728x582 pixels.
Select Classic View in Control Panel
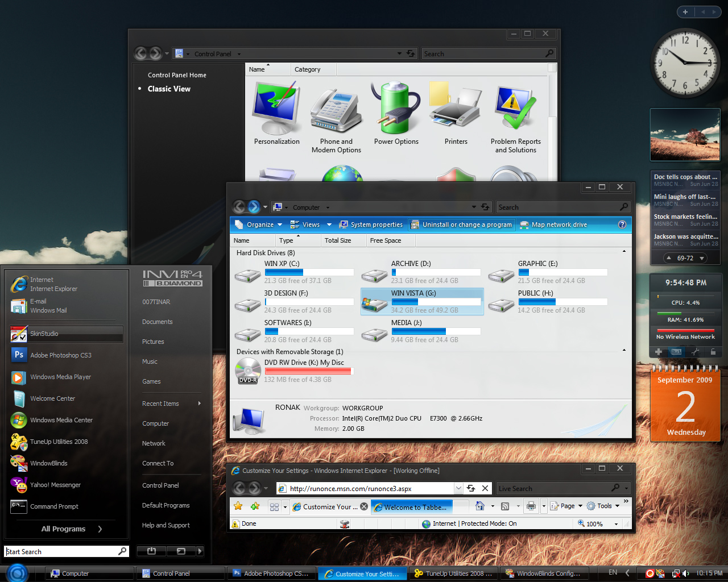[169, 89]
